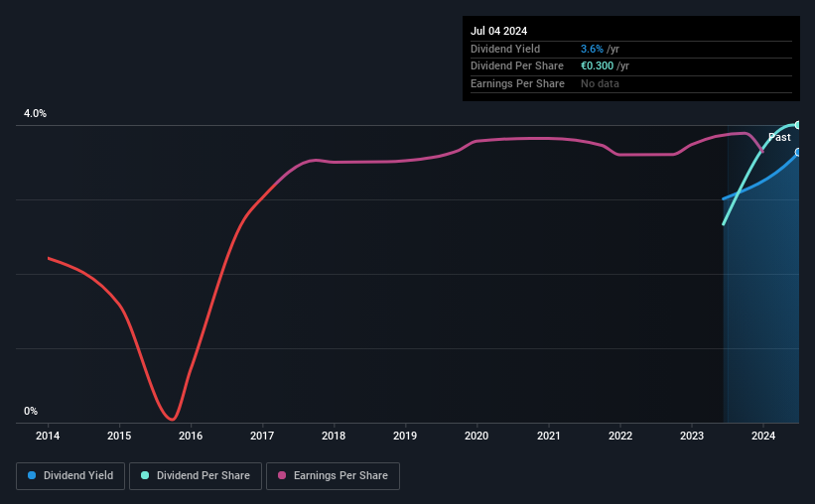Click the blue Dividend Yield legend dot

(32, 475)
